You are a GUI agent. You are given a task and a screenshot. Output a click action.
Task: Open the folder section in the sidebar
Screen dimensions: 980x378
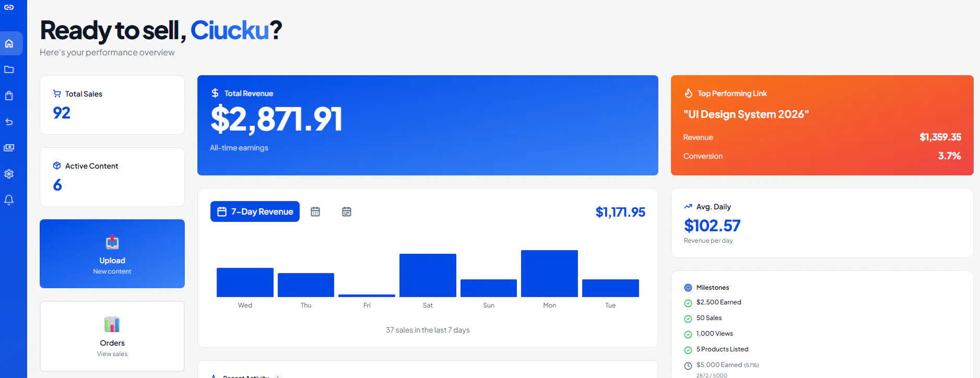(x=9, y=69)
